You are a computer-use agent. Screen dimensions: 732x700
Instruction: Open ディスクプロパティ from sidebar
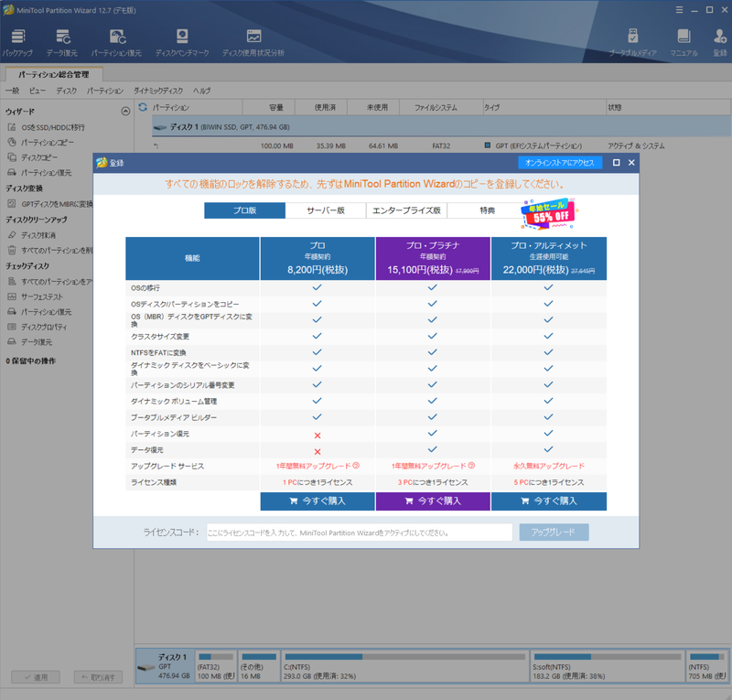click(x=38, y=327)
